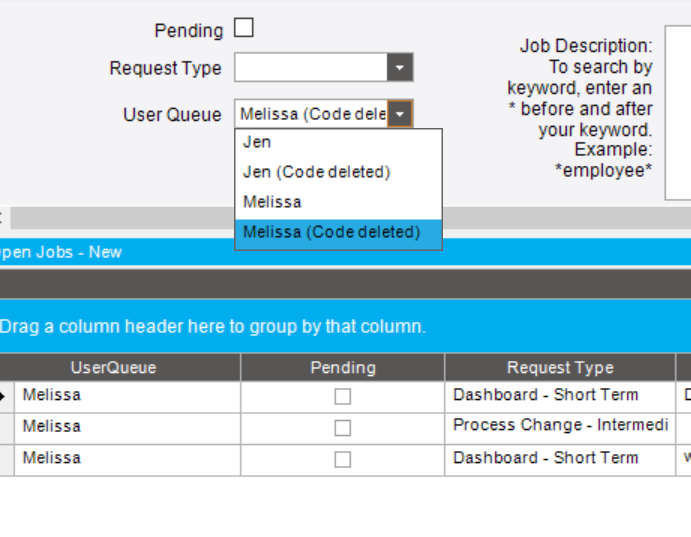Image resolution: width=691 pixels, height=537 pixels.
Task: Toggle Pending checkbox in Process Change row
Action: pyautogui.click(x=343, y=428)
